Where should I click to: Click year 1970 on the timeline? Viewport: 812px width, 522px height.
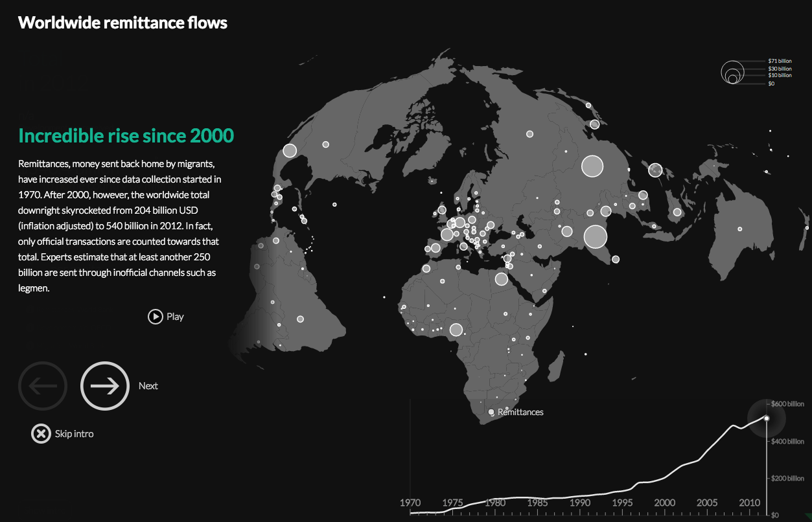(x=410, y=503)
